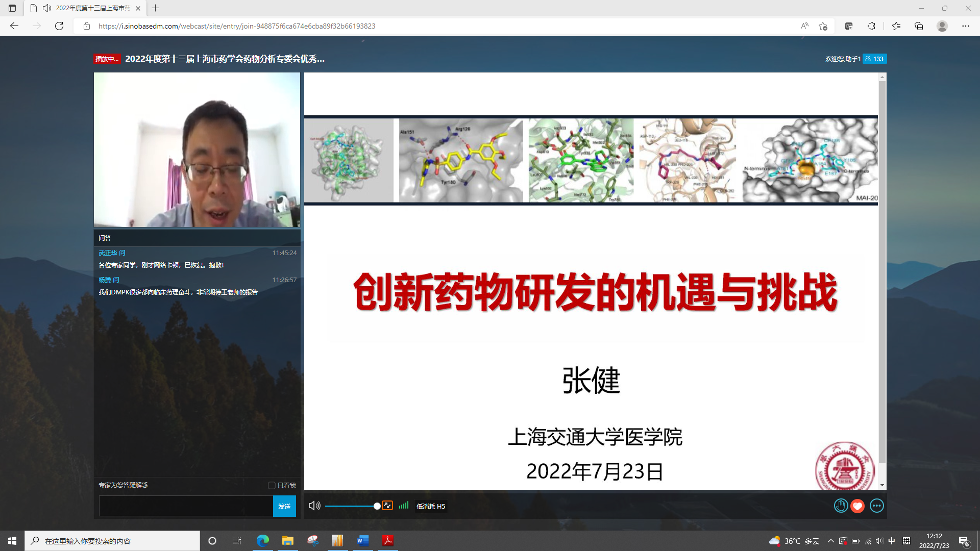Click the red heart like icon

(857, 506)
